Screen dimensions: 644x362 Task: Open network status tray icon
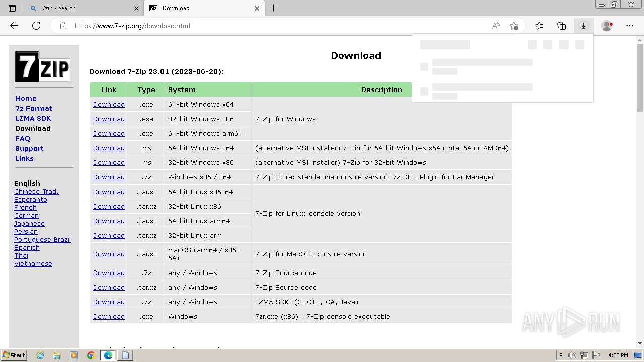pyautogui.click(x=584, y=355)
